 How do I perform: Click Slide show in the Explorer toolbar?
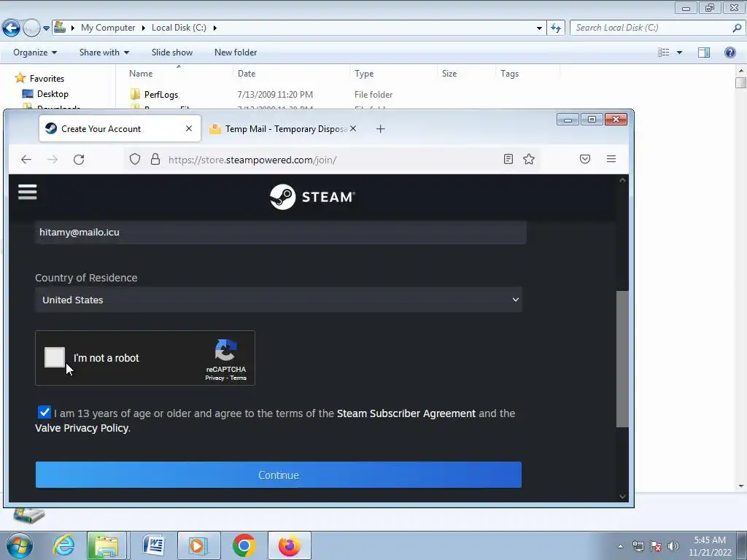(172, 52)
